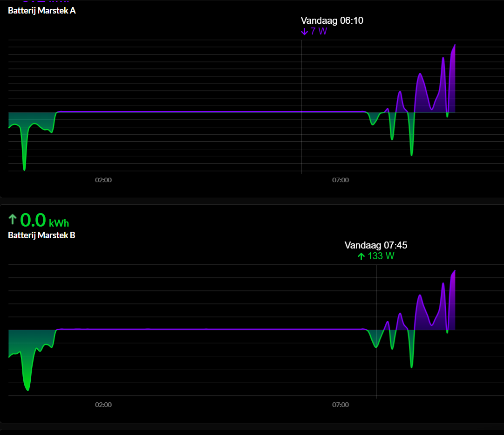Click the green up arrow beside 133 W
Viewport: 504px width, 435px height.
click(361, 256)
